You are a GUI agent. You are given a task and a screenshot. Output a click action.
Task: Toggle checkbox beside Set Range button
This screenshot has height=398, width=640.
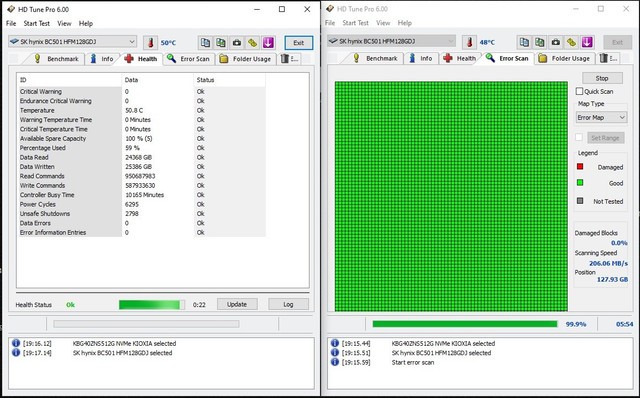tap(579, 137)
